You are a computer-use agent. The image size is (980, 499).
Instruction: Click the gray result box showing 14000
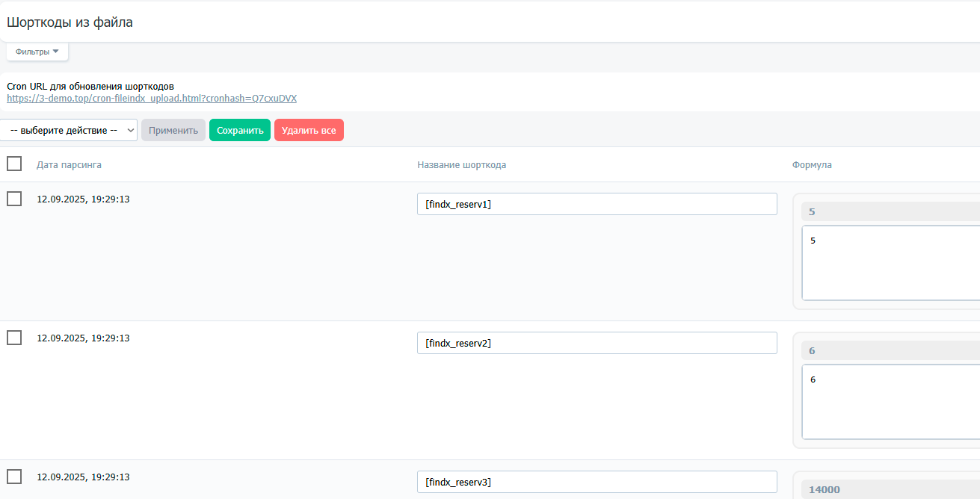890,490
